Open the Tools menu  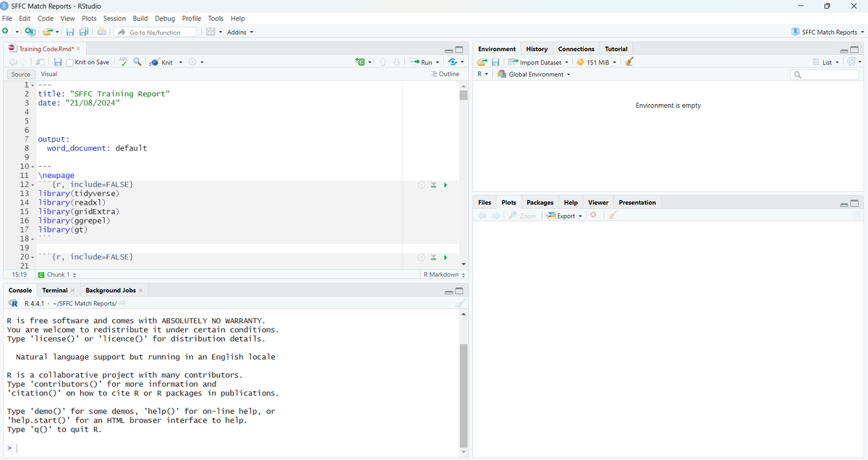(216, 18)
